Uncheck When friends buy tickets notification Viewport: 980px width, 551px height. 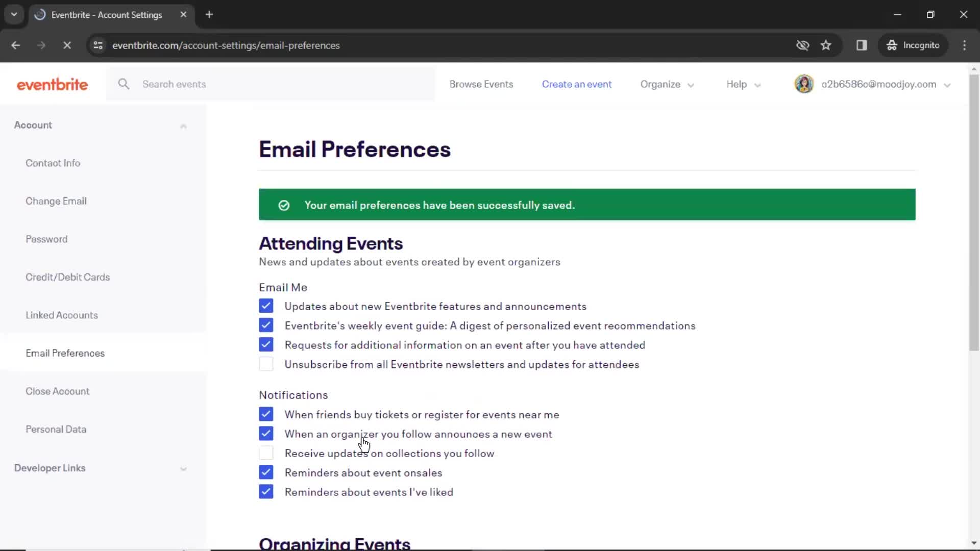tap(266, 414)
